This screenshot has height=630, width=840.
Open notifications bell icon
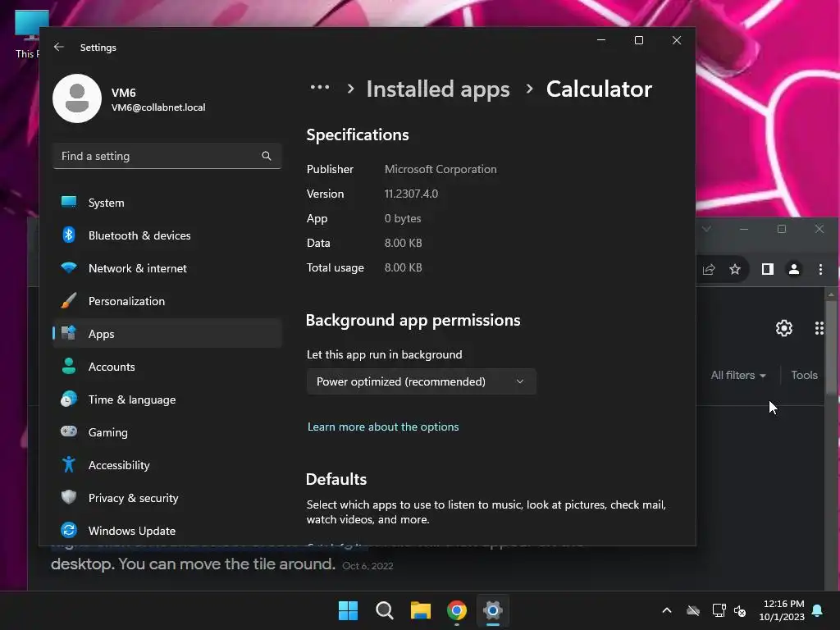pos(818,610)
